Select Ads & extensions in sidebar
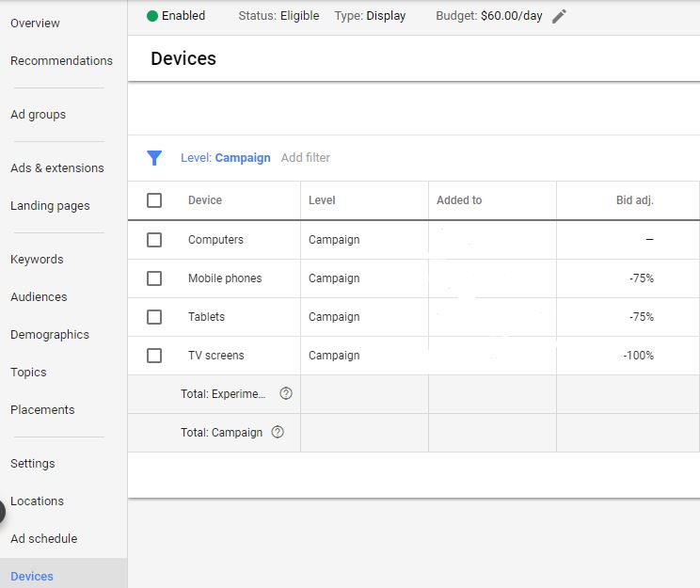Viewport: 700px width, 588px height. point(57,168)
